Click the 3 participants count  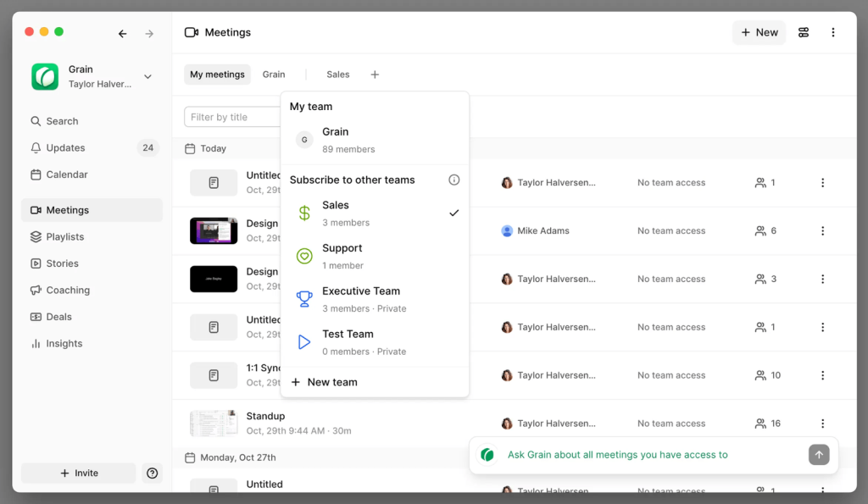click(x=765, y=279)
